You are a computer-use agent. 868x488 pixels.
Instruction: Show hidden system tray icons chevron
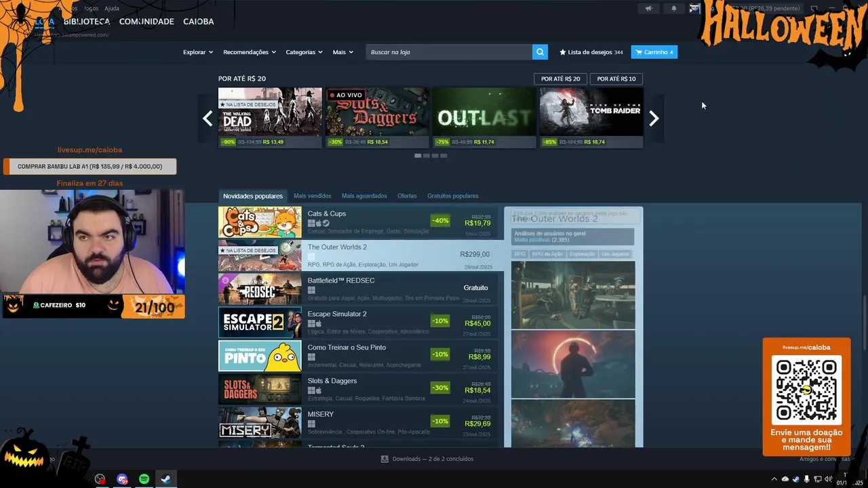click(774, 479)
